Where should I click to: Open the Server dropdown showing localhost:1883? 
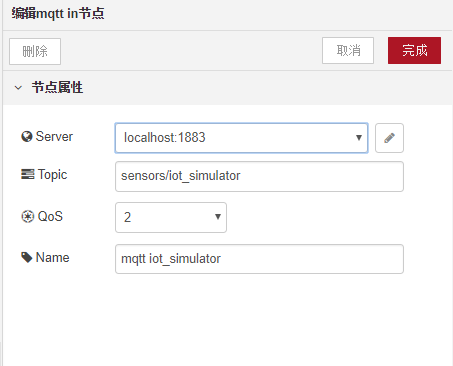pyautogui.click(x=241, y=138)
